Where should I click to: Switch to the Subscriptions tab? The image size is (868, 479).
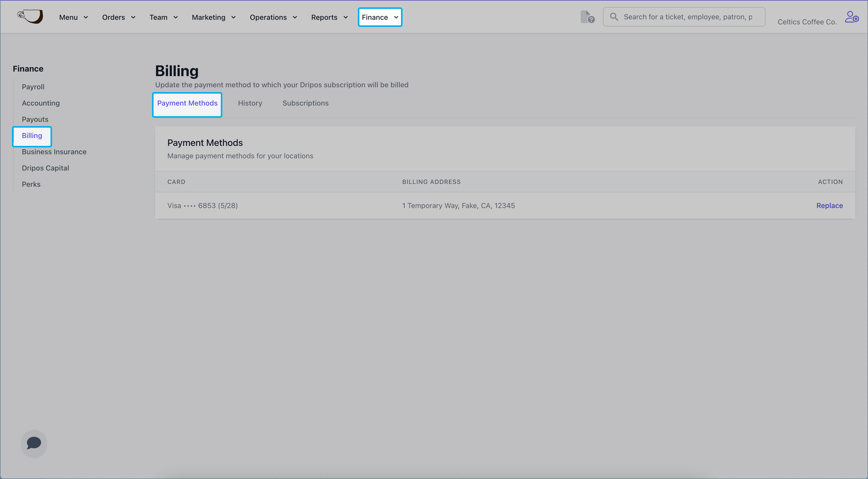(305, 103)
